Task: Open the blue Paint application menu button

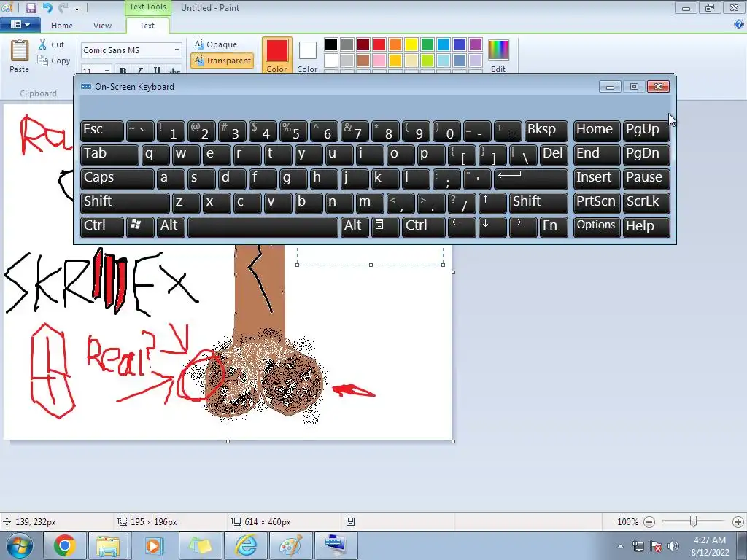Action: coord(20,25)
